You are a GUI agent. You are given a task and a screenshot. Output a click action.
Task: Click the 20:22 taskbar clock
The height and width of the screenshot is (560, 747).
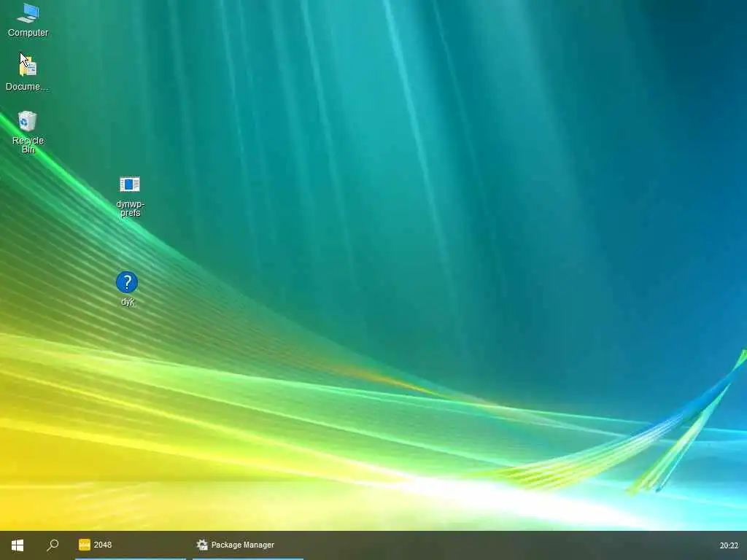pyautogui.click(x=729, y=545)
